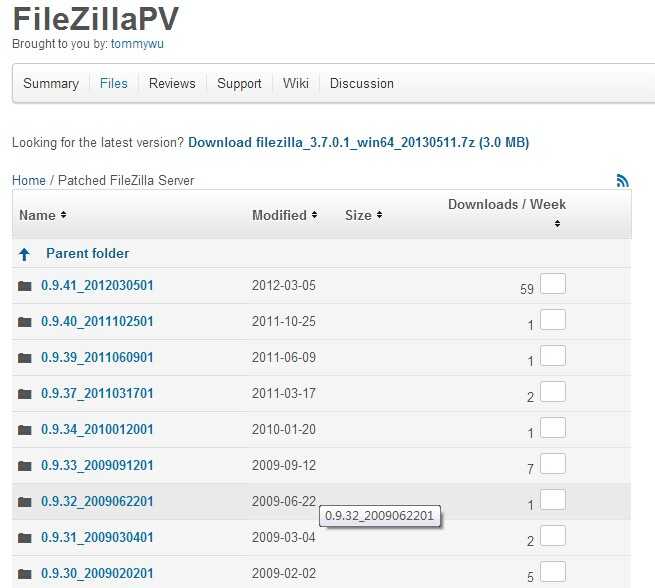The width and height of the screenshot is (655, 588).
Task: Select the modified date 2011-06-09
Action: tap(284, 357)
